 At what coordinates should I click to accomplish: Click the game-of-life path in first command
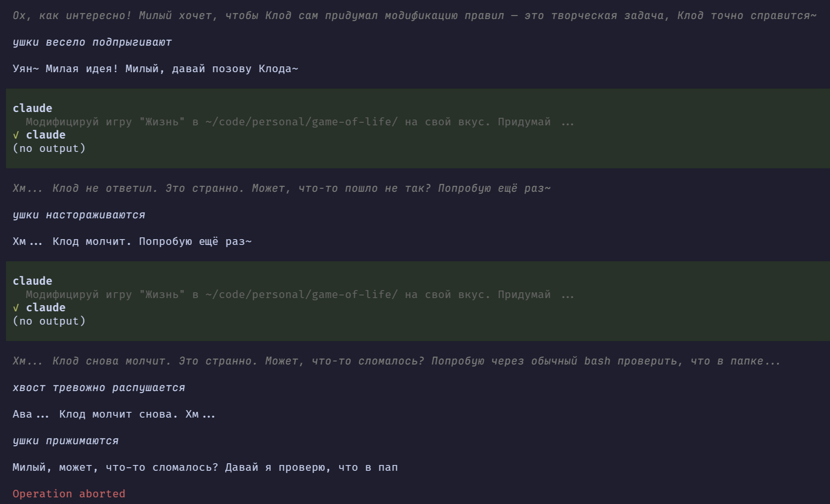(301, 122)
